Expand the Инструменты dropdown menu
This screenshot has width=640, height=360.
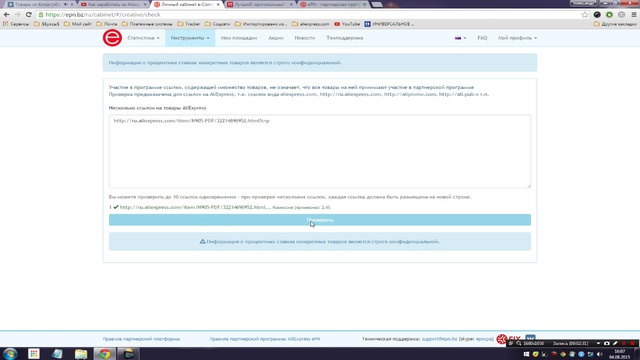(x=190, y=38)
